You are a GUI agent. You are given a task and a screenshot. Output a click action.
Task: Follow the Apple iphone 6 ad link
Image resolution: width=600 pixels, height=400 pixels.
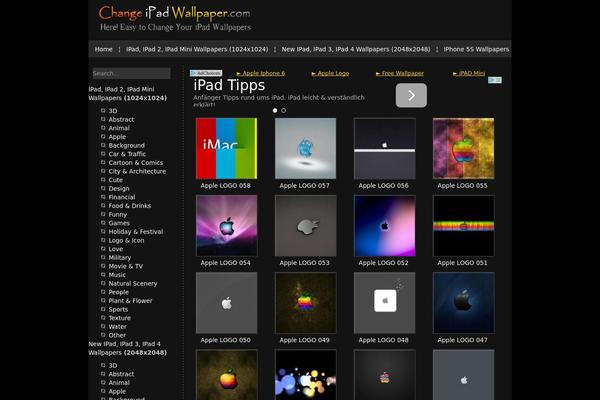point(261,73)
